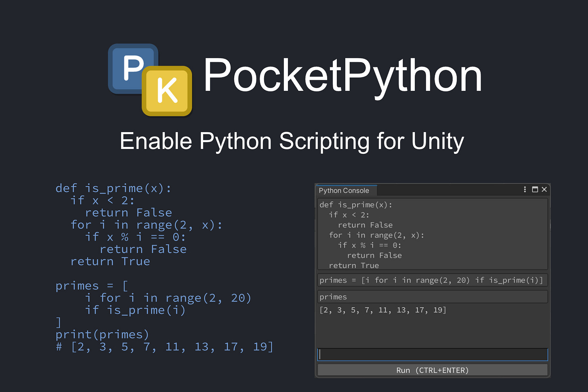
Task: Click the print(primes) line in the code sample
Action: tap(102, 334)
